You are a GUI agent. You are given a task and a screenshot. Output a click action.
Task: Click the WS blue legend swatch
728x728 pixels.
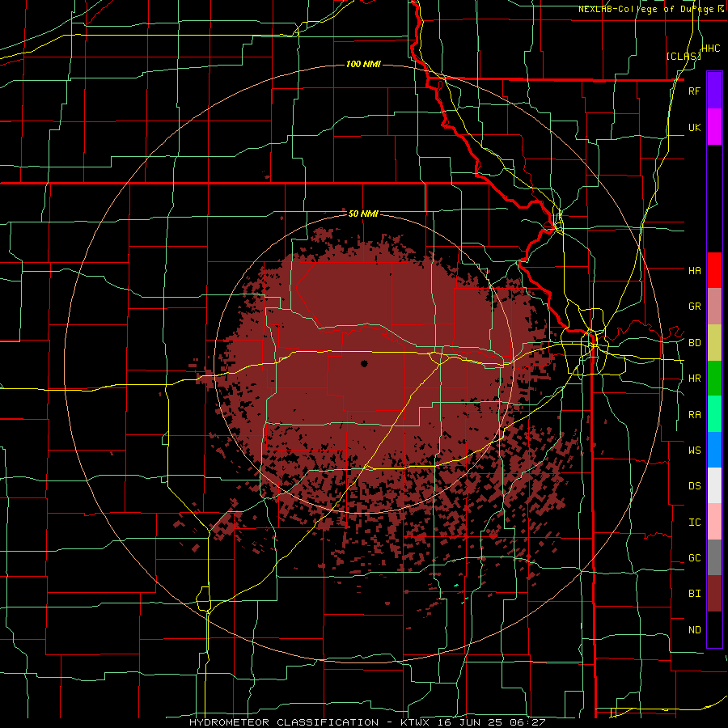click(x=714, y=450)
